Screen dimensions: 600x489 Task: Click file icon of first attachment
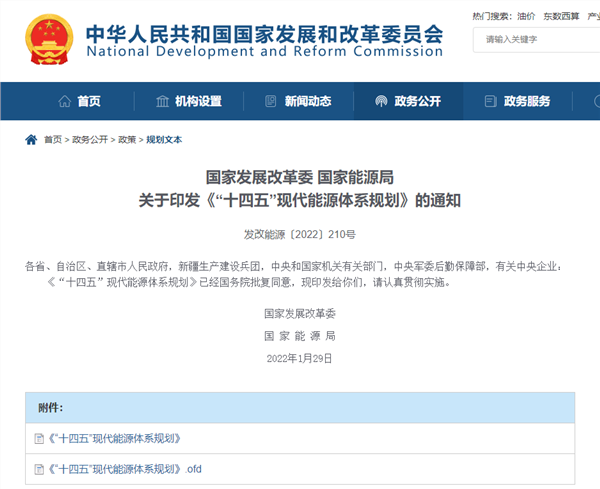[39, 438]
